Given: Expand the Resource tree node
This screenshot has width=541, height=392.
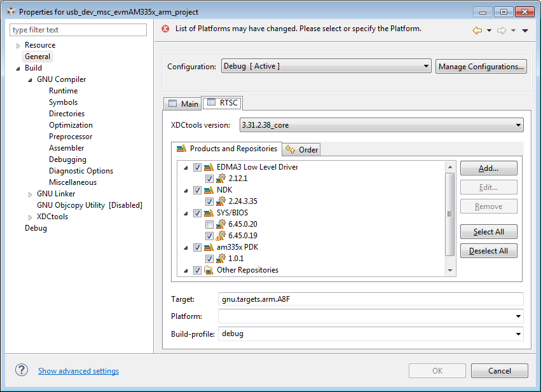Looking at the screenshot, I should point(18,46).
